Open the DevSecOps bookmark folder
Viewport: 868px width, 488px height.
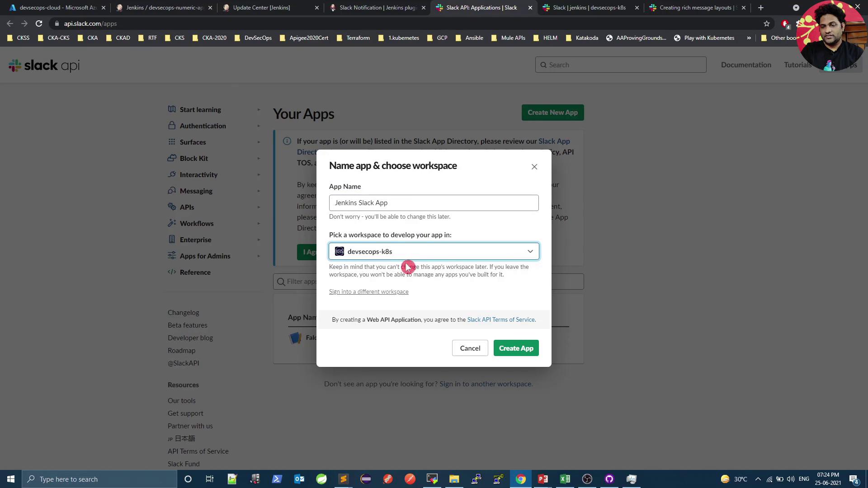253,38
